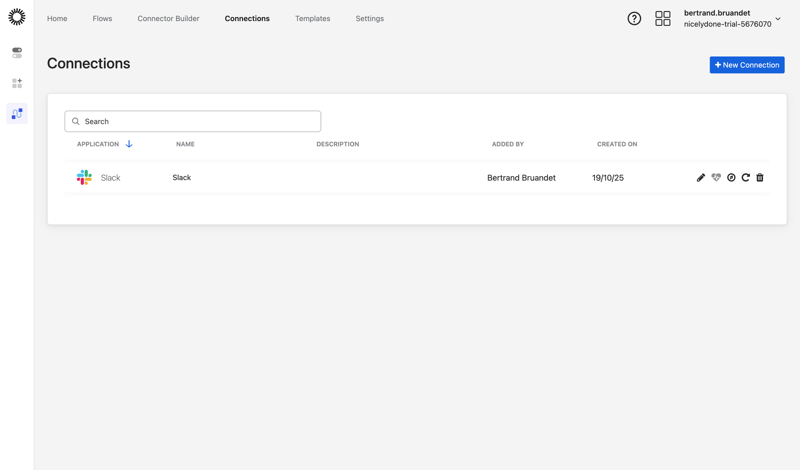The image size is (800, 470).
Task: Click the 19/10/25 created date
Action: pyautogui.click(x=608, y=178)
